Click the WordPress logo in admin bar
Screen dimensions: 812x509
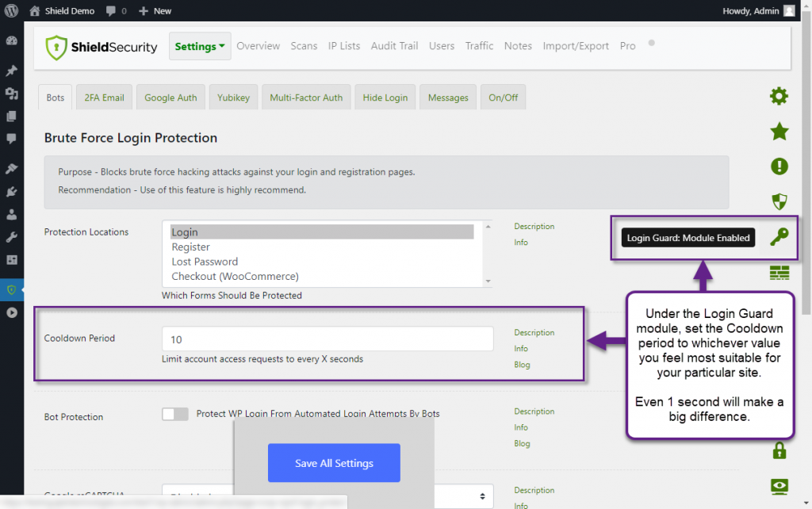[x=11, y=10]
